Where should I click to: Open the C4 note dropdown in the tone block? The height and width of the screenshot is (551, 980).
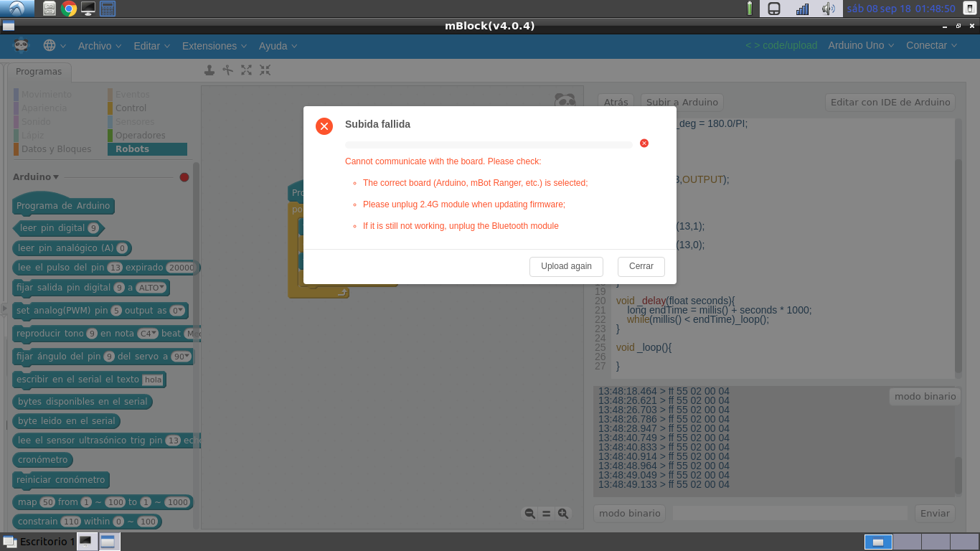coord(149,334)
